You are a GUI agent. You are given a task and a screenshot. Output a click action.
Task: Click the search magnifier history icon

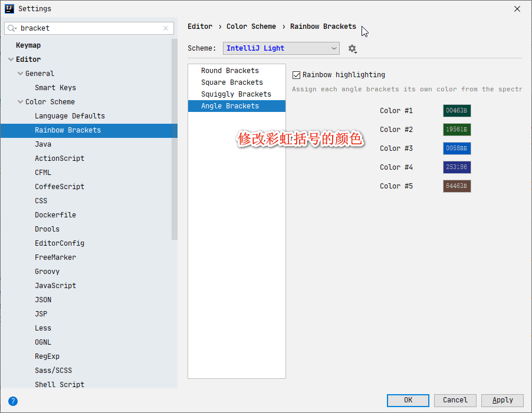coord(12,28)
